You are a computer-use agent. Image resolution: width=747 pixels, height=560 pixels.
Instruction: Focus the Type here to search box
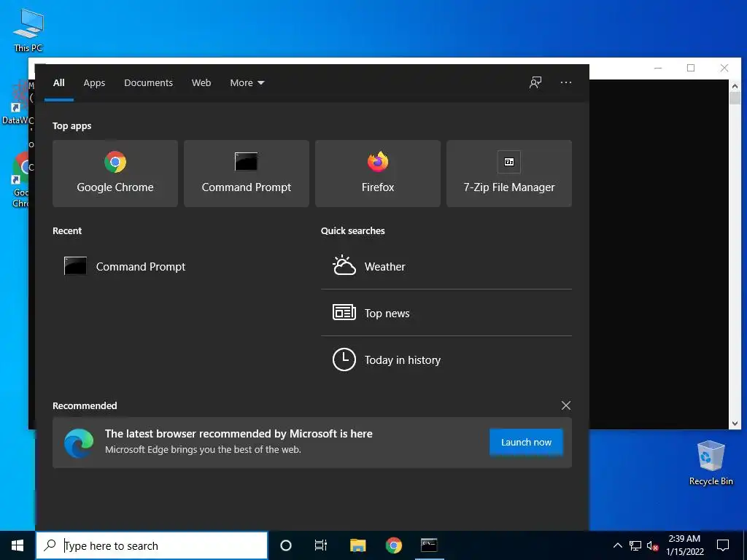(x=152, y=545)
